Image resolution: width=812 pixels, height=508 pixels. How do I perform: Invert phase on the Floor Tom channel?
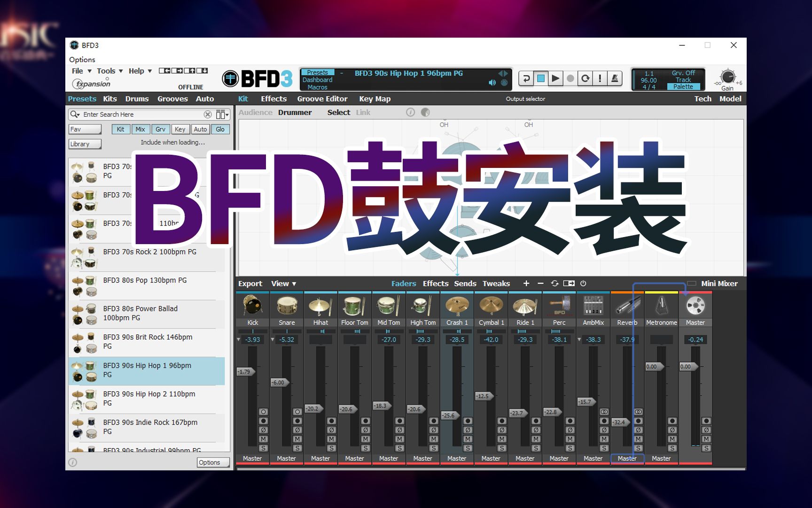coord(366,430)
